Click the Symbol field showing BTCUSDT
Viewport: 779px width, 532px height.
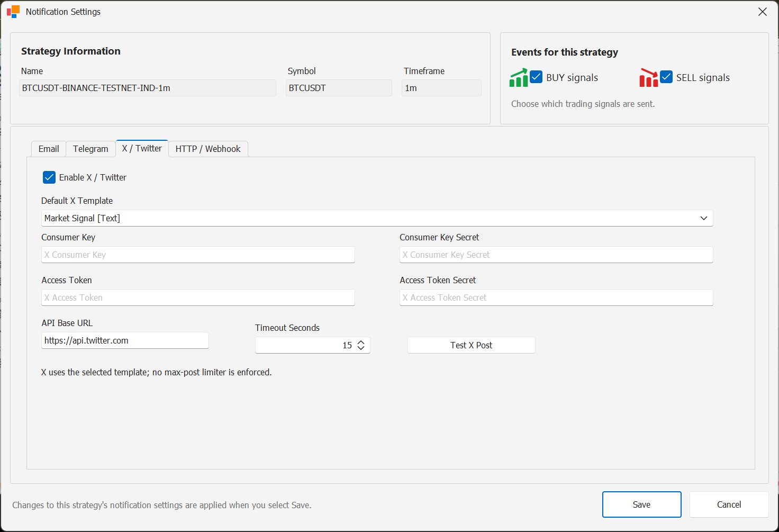coord(339,88)
